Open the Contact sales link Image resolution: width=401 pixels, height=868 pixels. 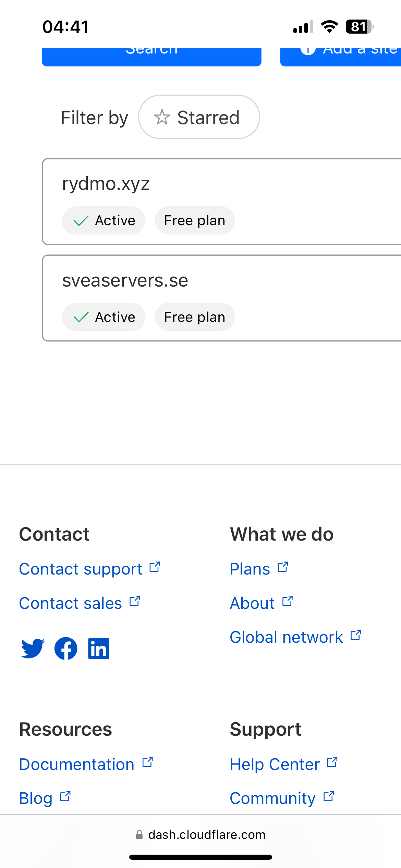click(71, 603)
